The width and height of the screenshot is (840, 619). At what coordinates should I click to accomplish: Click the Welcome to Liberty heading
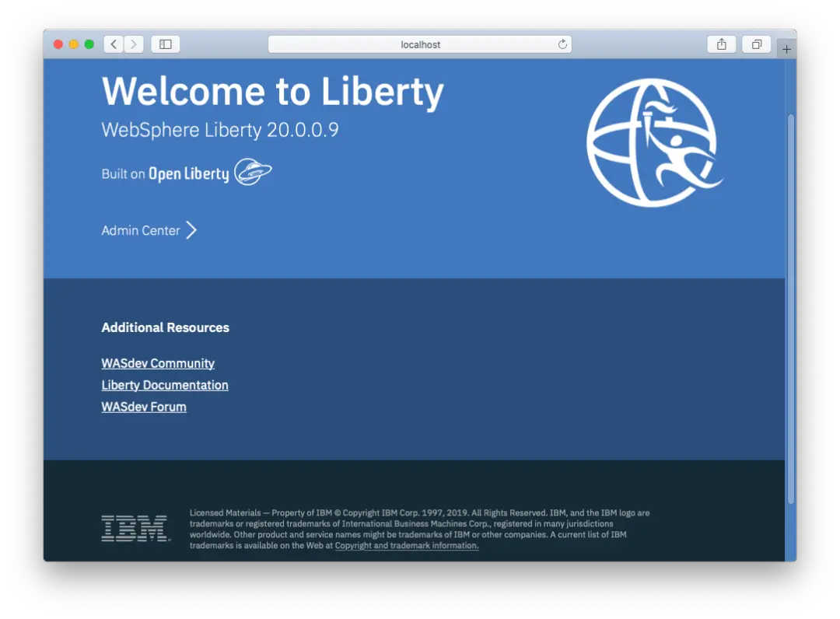pyautogui.click(x=273, y=92)
